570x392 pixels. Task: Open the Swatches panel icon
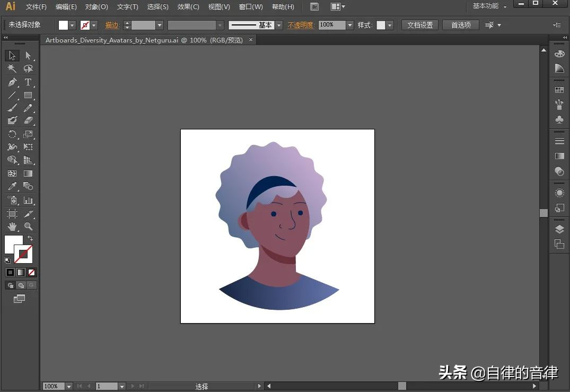559,90
